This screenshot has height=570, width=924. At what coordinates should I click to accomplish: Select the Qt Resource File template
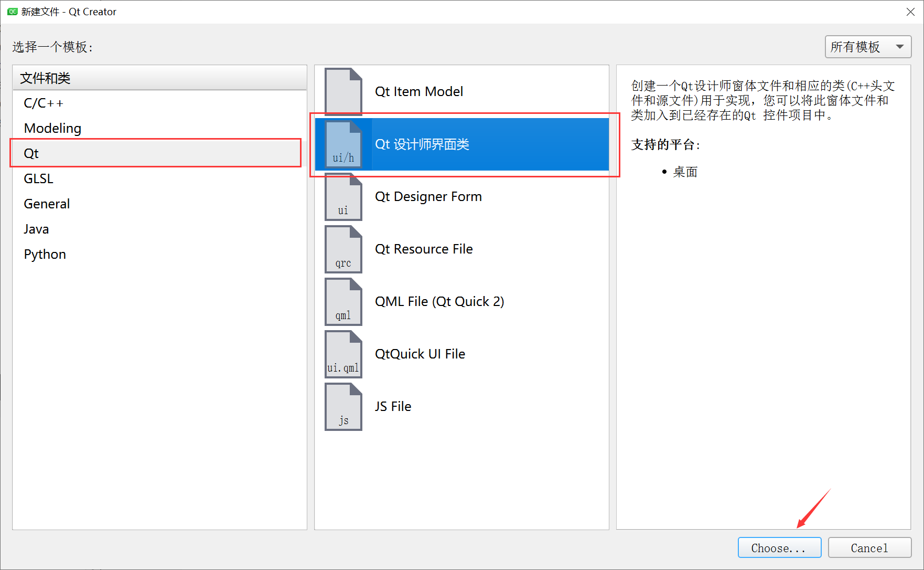click(461, 249)
